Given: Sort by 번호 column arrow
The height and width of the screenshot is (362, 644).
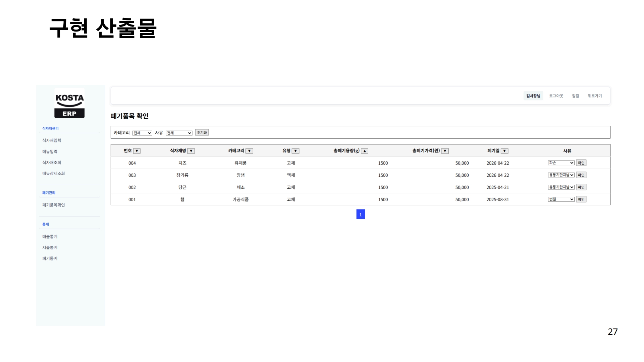Looking at the screenshot, I should coord(137,151).
